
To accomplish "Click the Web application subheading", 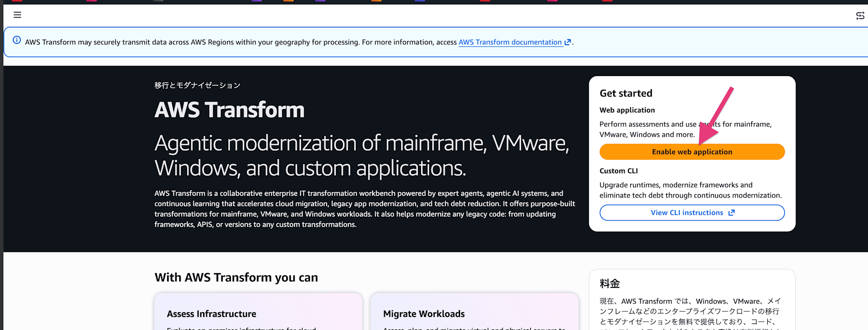I will (x=627, y=110).
